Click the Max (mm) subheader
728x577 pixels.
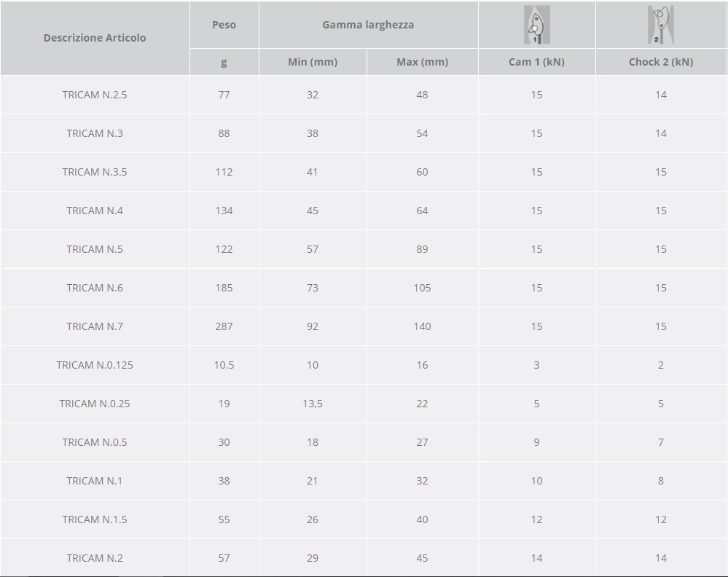click(422, 62)
